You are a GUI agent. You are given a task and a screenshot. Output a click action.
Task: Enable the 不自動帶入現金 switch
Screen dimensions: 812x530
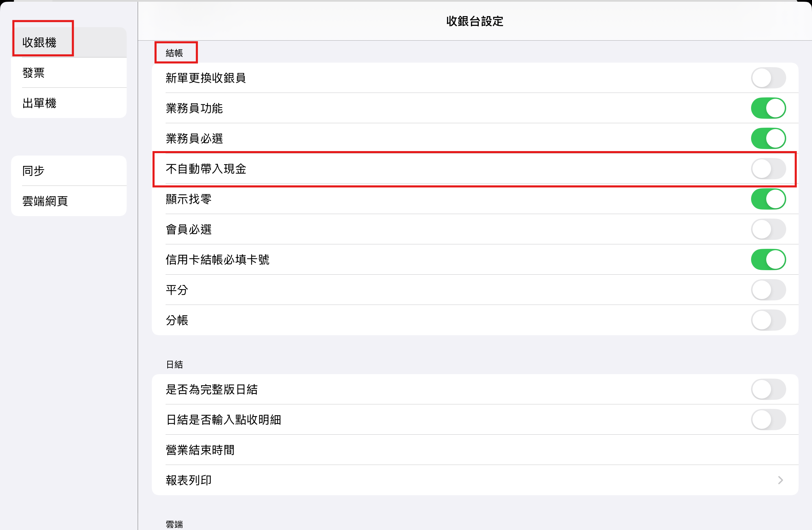(768, 169)
